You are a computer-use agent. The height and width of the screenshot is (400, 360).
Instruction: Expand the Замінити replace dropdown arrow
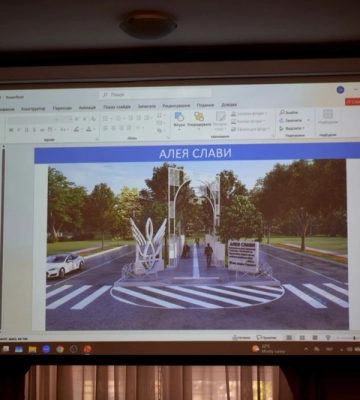coord(308,120)
